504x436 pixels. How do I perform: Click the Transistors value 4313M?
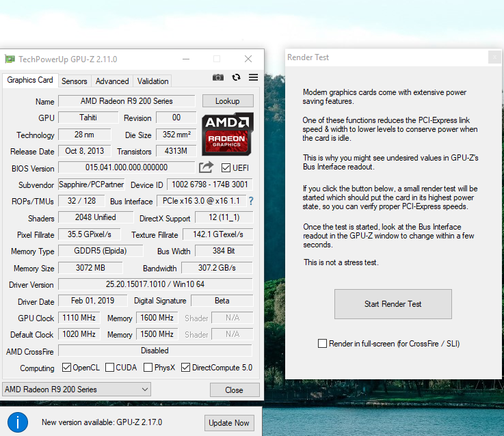(176, 151)
